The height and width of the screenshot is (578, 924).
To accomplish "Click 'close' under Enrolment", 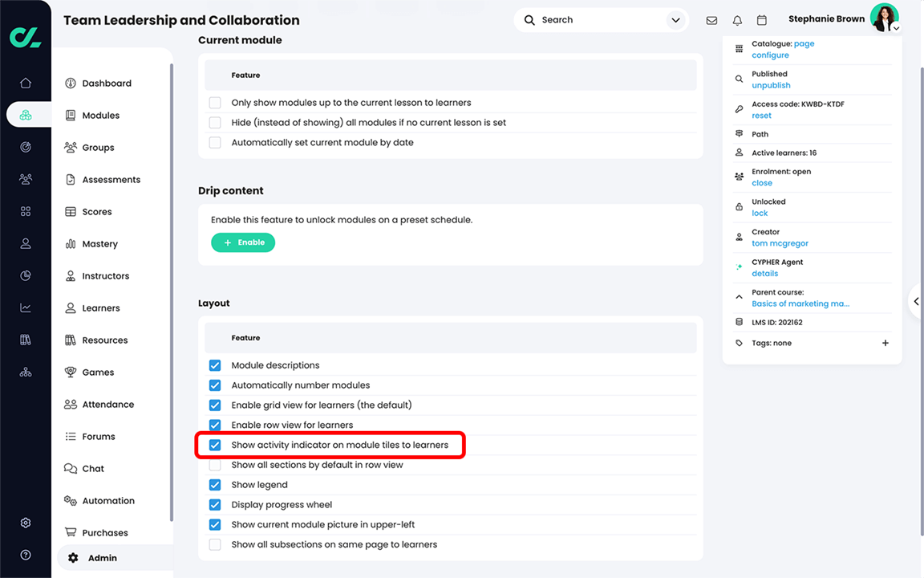I will 762,183.
